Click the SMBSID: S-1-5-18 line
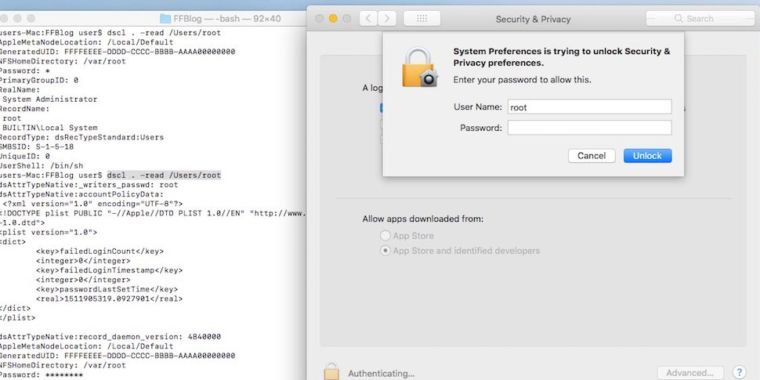This screenshot has height=380, width=760. point(37,147)
